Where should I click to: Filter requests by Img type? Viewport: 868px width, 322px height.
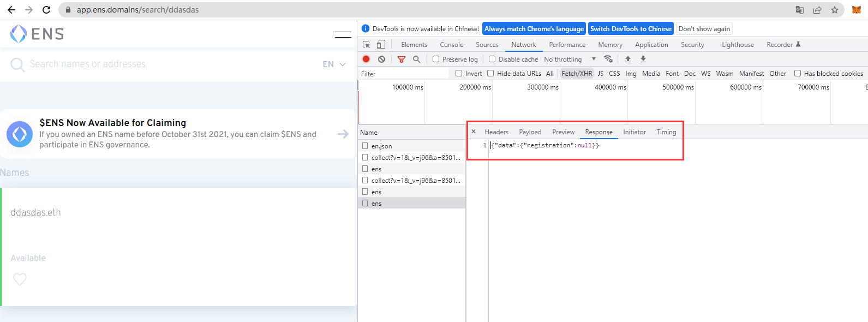(631, 73)
